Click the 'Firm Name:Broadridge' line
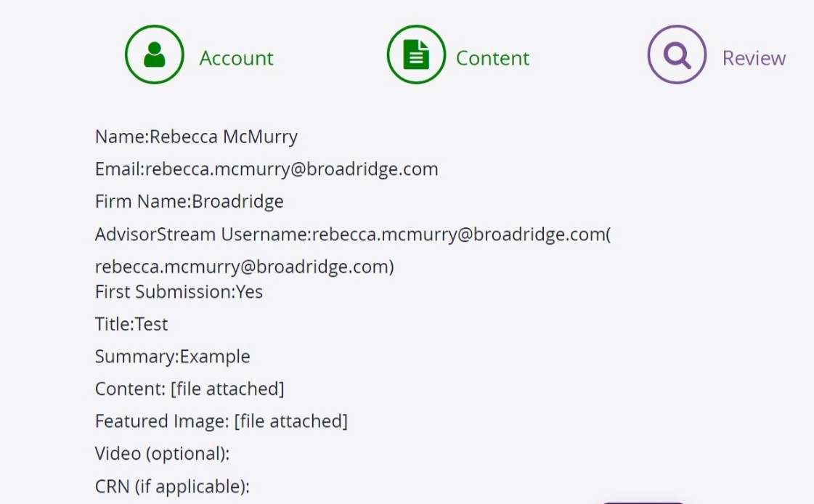814x504 pixels. click(x=189, y=201)
